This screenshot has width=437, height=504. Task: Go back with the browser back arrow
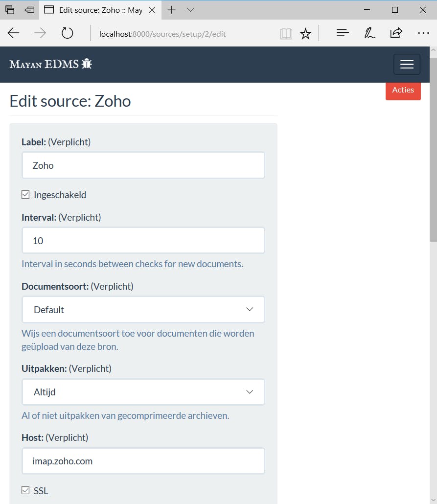pyautogui.click(x=14, y=33)
